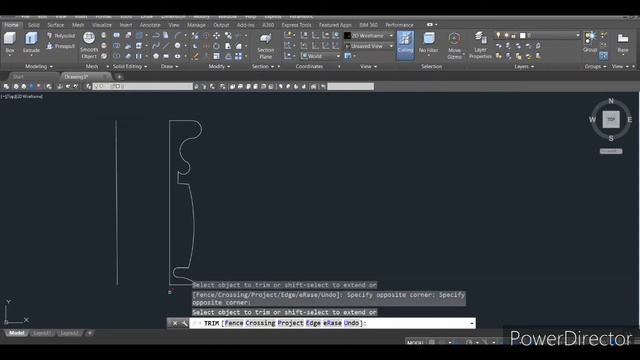
Task: Choose the Undo trim option
Action: coord(351,323)
